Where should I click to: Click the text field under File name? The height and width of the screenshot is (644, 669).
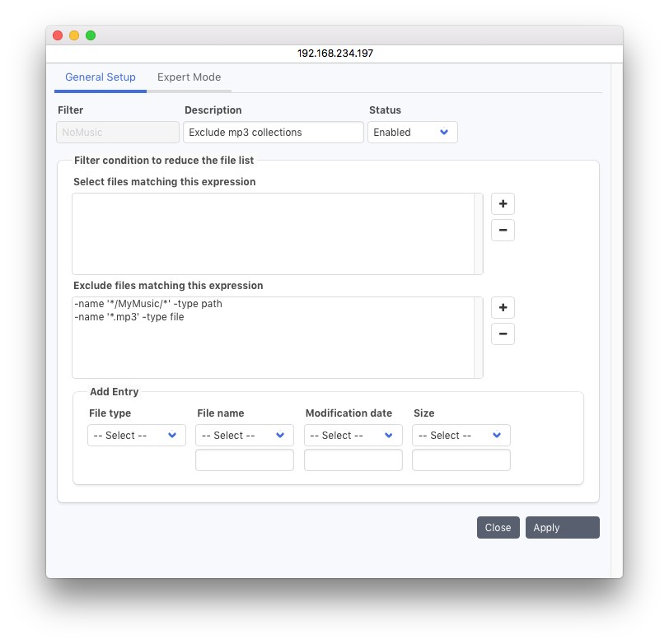pos(245,460)
